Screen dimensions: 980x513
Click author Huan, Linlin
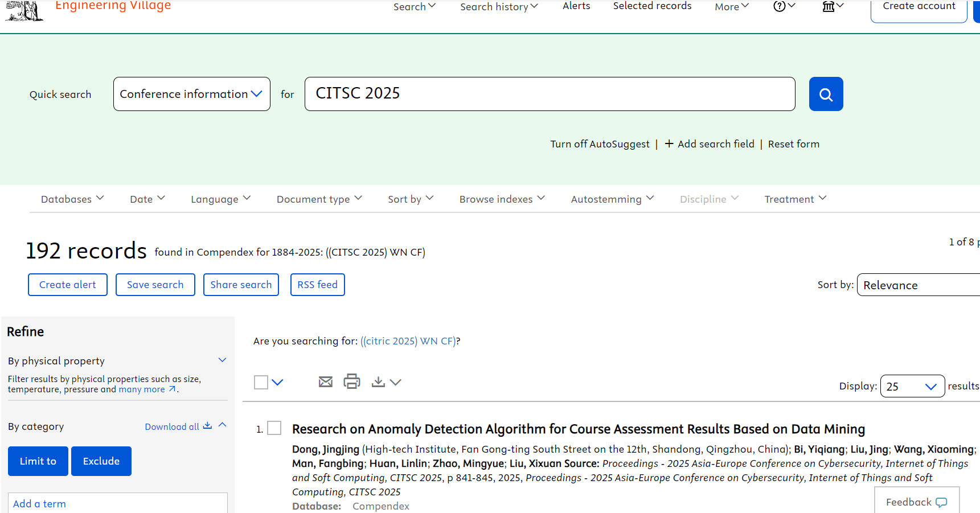398,463
